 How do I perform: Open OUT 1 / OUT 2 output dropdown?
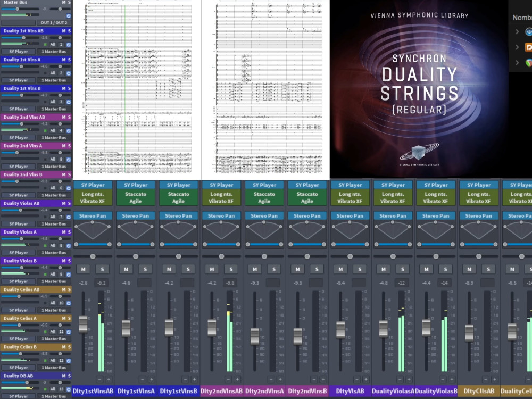click(54, 23)
